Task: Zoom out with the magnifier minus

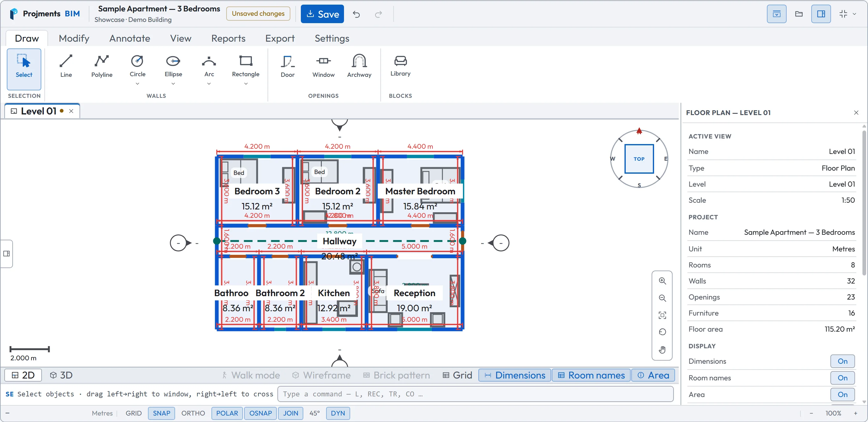Action: tap(662, 298)
